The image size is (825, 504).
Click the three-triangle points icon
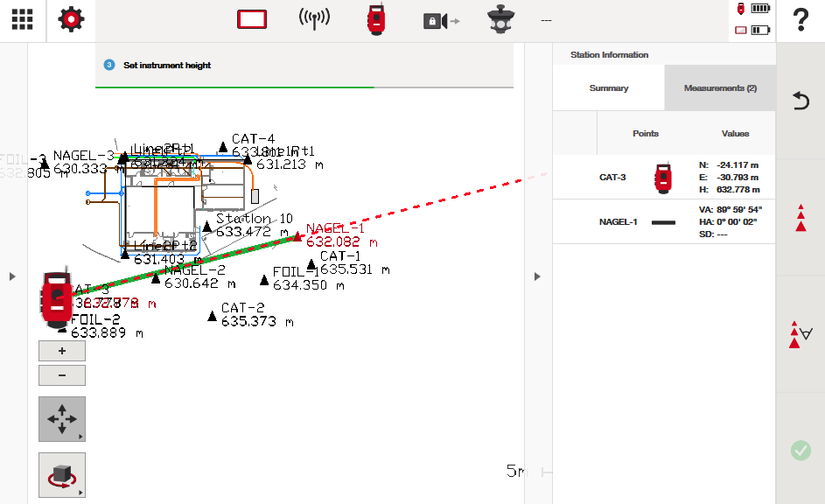pos(800,218)
